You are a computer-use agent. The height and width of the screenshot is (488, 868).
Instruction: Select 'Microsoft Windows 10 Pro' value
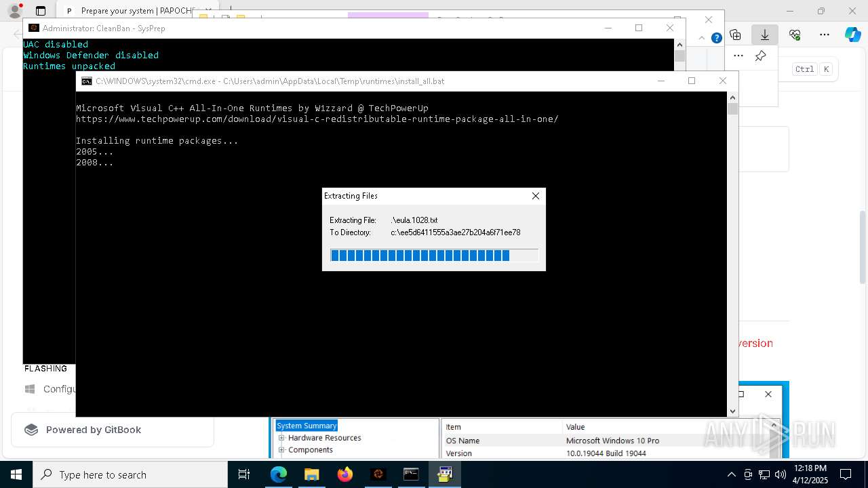pos(612,441)
